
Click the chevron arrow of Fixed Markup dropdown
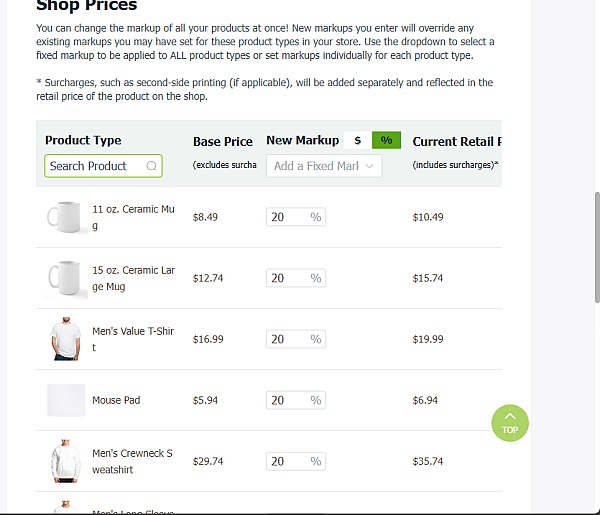click(x=369, y=166)
